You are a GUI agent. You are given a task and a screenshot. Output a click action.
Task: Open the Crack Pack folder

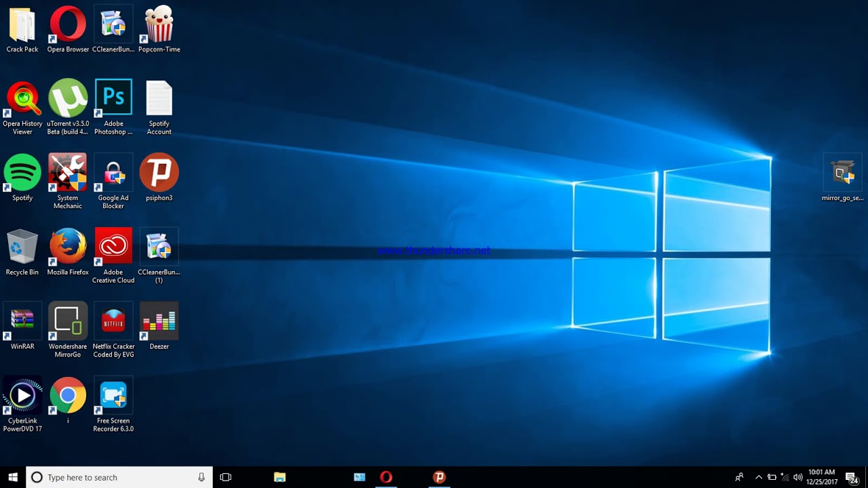pyautogui.click(x=22, y=30)
